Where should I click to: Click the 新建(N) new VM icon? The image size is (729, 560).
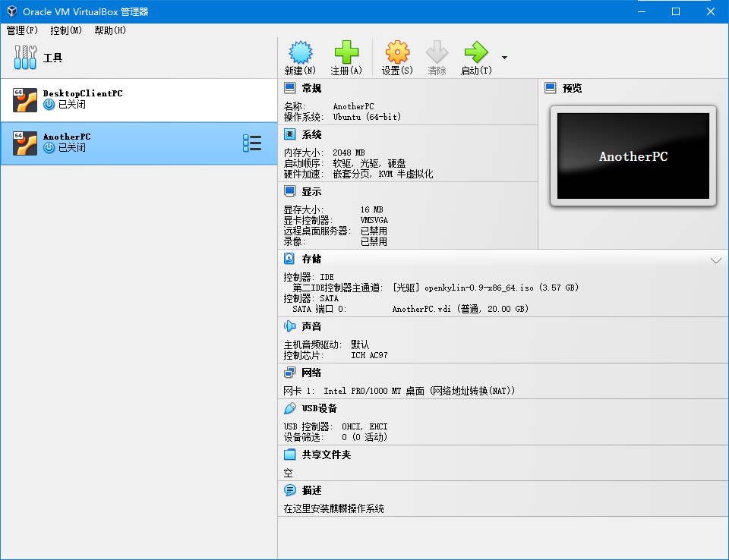[x=301, y=52]
